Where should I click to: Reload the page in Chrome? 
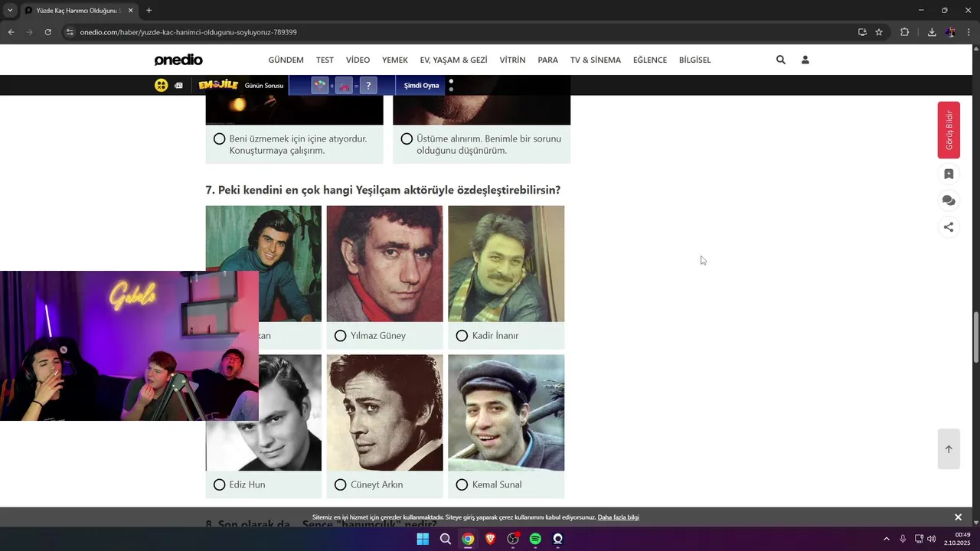pos(47,32)
